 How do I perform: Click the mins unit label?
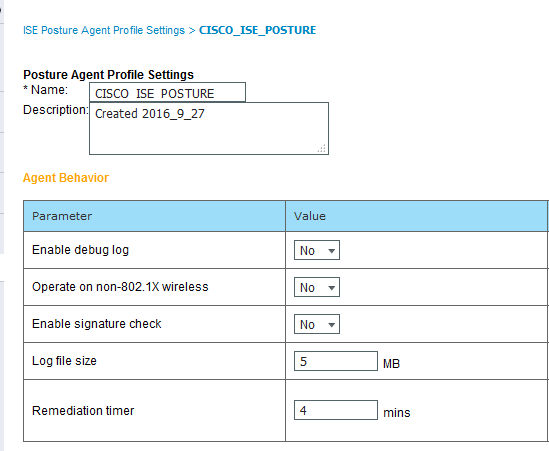397,412
